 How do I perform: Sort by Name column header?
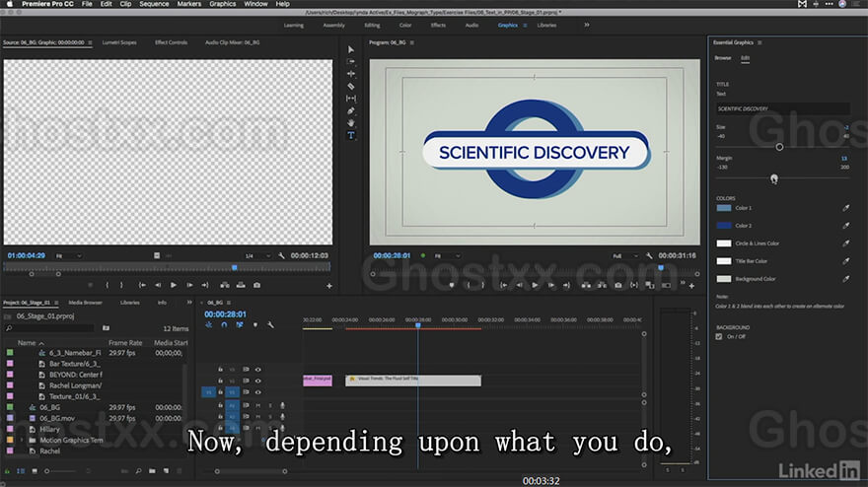click(27, 343)
